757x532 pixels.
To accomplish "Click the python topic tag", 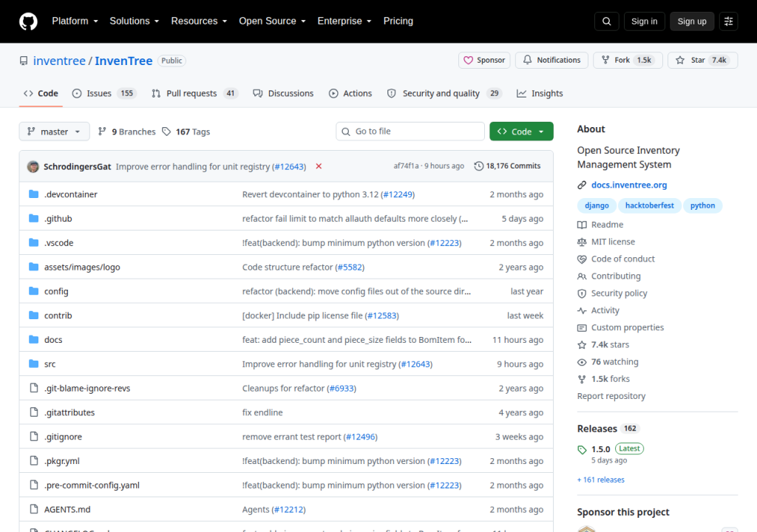I will [702, 205].
